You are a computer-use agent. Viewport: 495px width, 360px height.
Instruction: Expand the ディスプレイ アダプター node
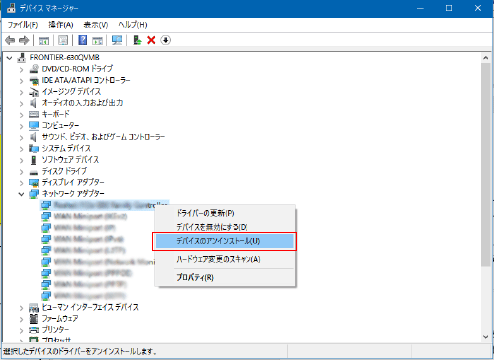[22, 183]
